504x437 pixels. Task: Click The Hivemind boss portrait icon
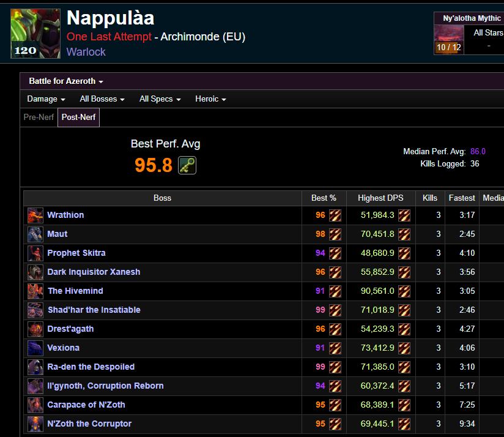(35, 291)
